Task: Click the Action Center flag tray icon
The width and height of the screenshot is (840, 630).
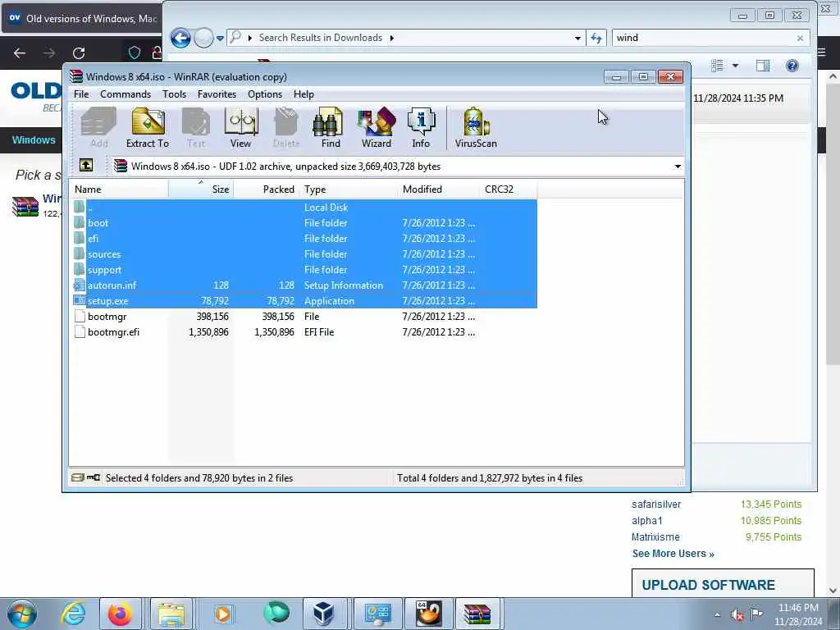Action: (756, 614)
